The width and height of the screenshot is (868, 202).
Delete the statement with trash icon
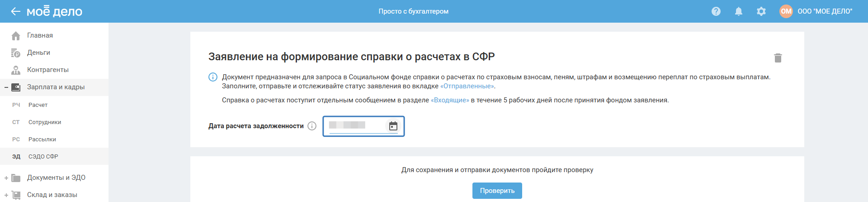point(778,58)
